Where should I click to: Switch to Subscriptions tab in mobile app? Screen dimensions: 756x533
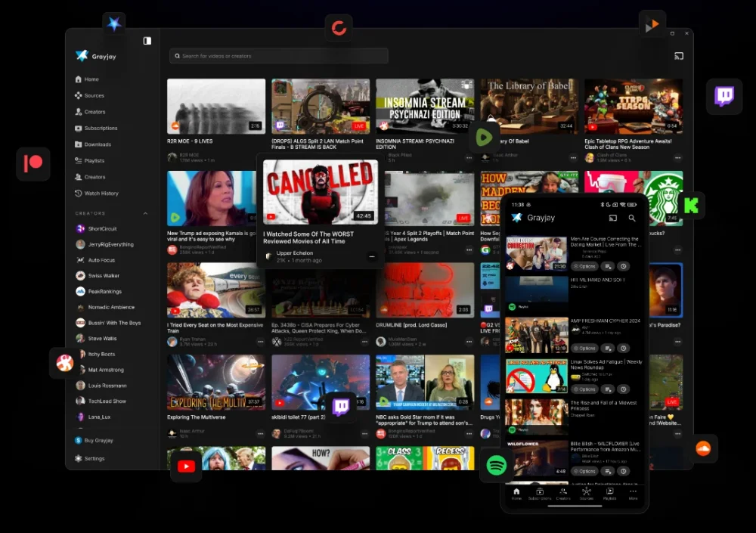point(540,494)
